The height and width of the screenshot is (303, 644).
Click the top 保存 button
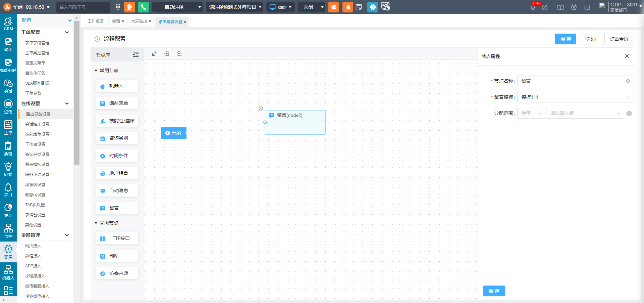click(x=565, y=39)
